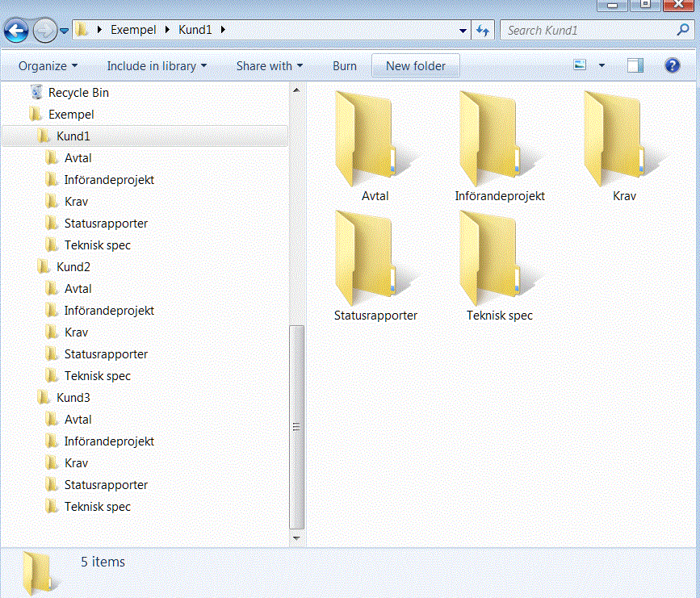
Task: Select Krav under Kund3 in tree
Action: [x=77, y=463]
